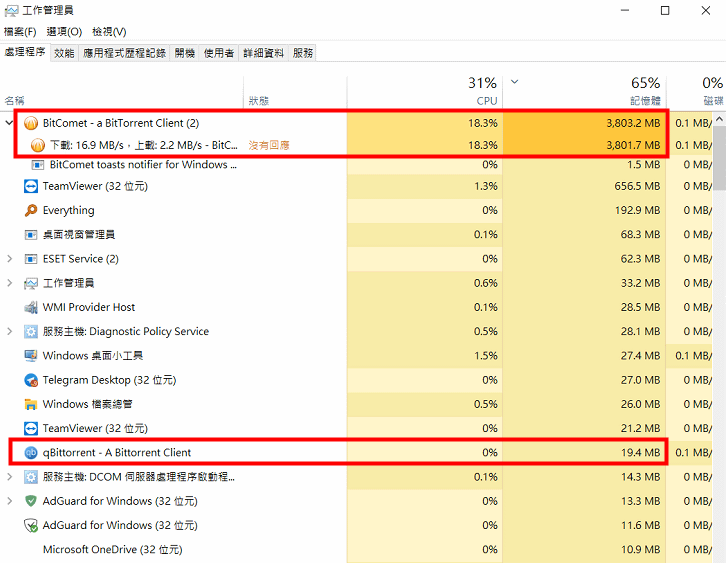Screen dimensions: 726x563
Task: Expand the ESET Service (2) group
Action: (x=10, y=259)
